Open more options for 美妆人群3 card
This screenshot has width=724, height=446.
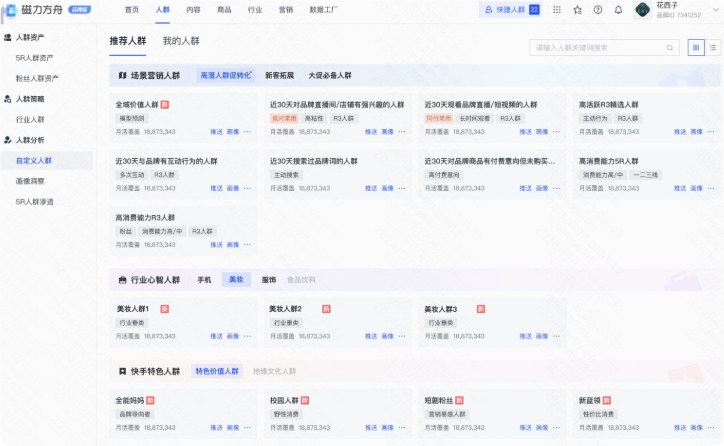(556, 336)
